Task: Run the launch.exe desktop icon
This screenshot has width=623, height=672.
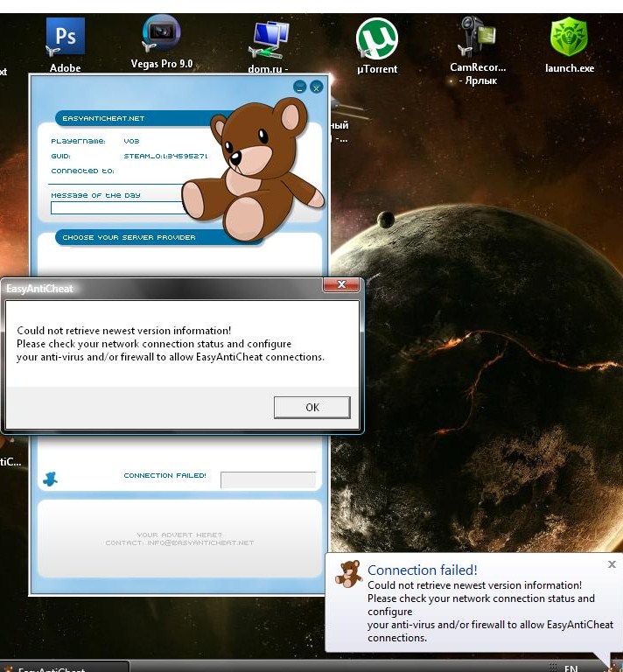Action: (570, 43)
